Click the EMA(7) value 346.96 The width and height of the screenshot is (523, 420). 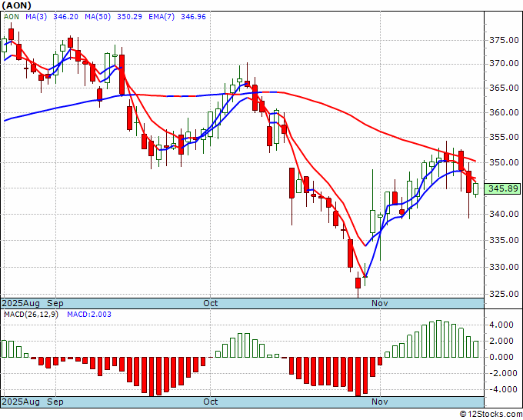(193, 17)
